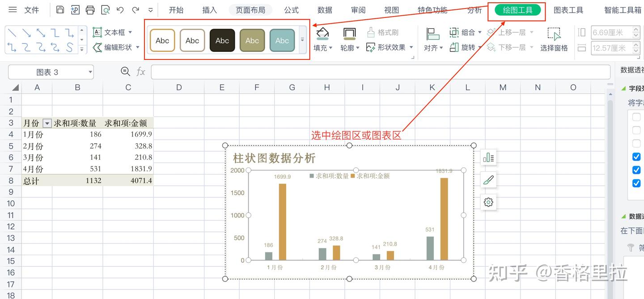This screenshot has height=299, width=644.
Task: Apply the white-with-gold-border Abc style
Action: coord(162,40)
